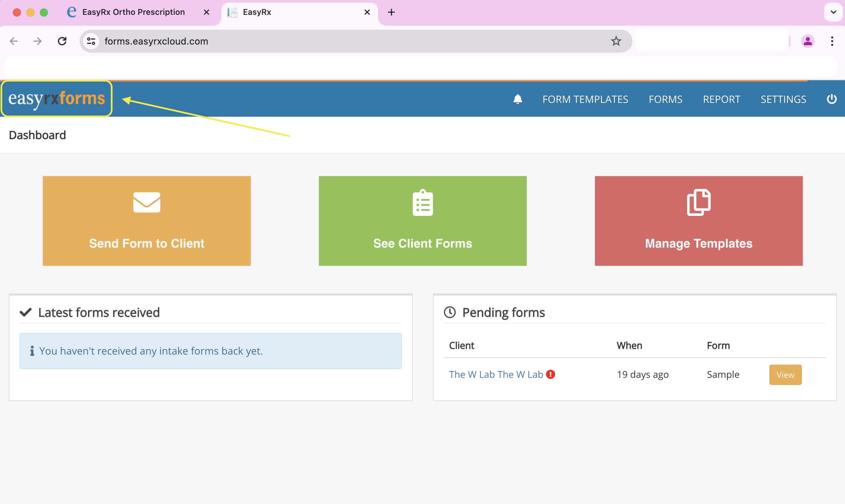Click the clock icon by Pending forms
845x504 pixels.
coord(450,312)
